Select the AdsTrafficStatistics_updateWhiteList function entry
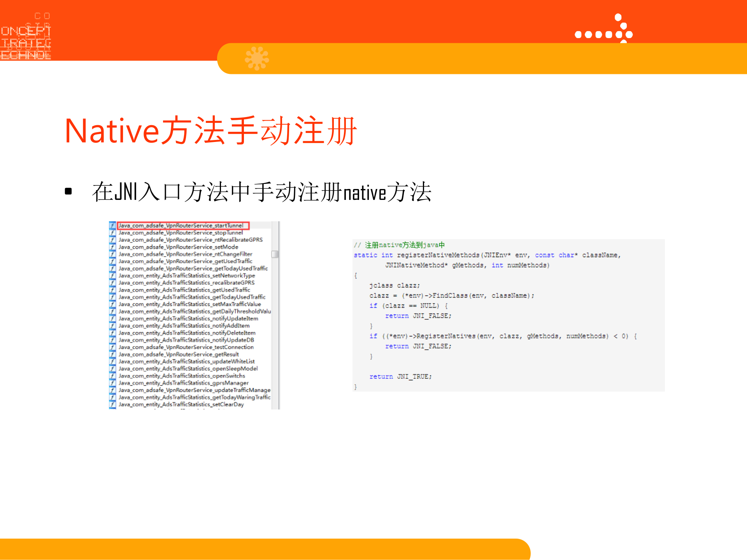The image size is (747, 560). (x=187, y=361)
